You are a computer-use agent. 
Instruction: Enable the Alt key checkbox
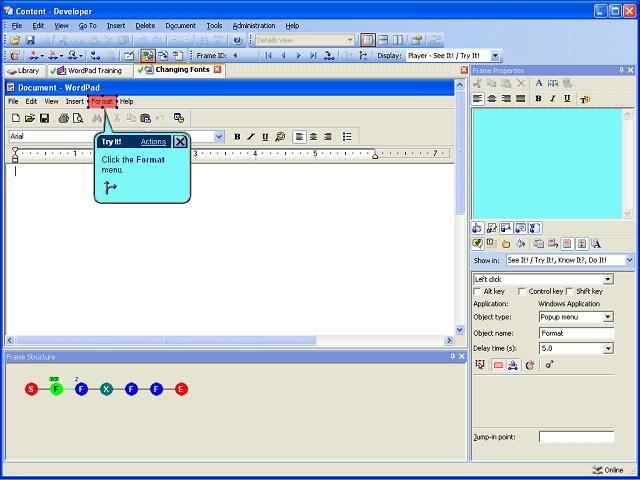coord(477,291)
